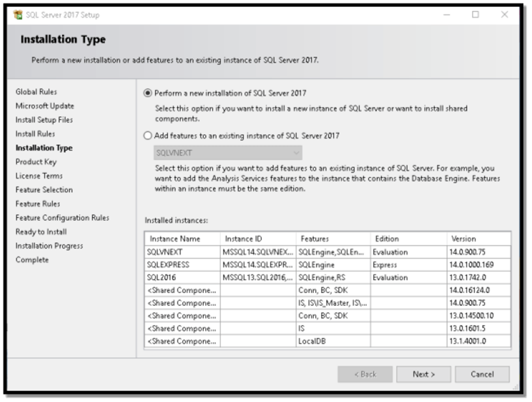
Task: Maximize the SQL Server 2017 Setup window
Action: [x=475, y=14]
